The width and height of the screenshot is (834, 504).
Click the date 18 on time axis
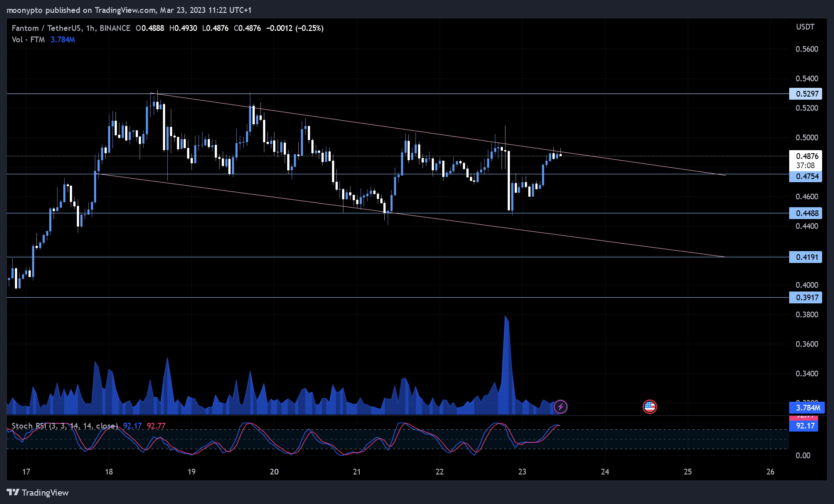pyautogui.click(x=109, y=472)
